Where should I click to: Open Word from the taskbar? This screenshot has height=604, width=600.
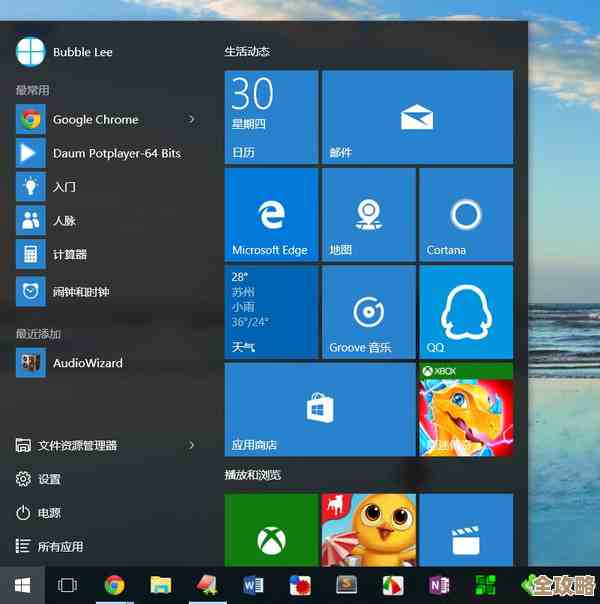coord(253,585)
